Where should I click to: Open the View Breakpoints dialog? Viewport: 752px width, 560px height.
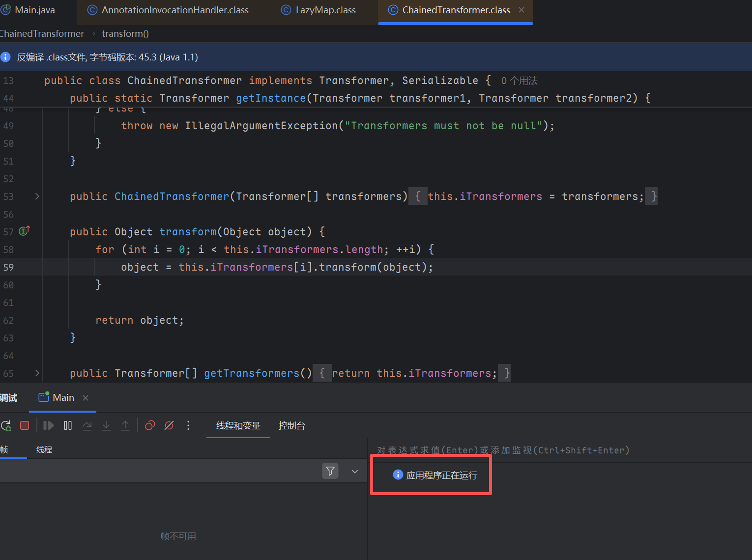(150, 426)
